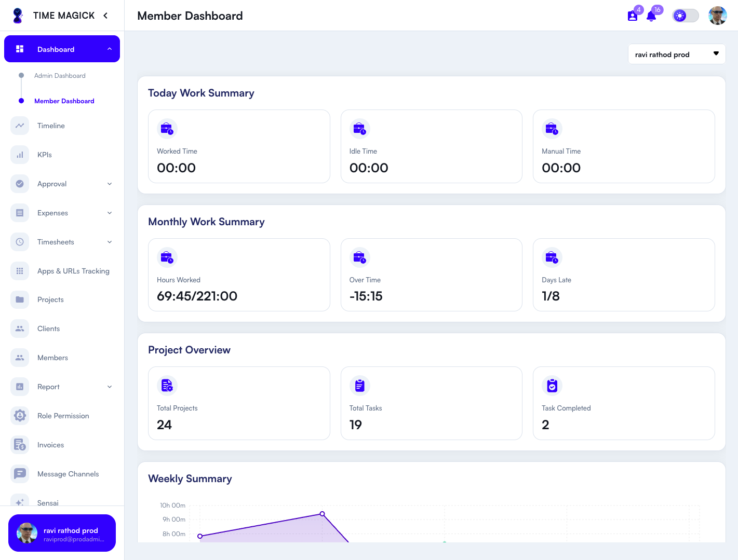This screenshot has height=560, width=738.
Task: Open Admin Dashboard submenu item
Action: [x=60, y=76]
